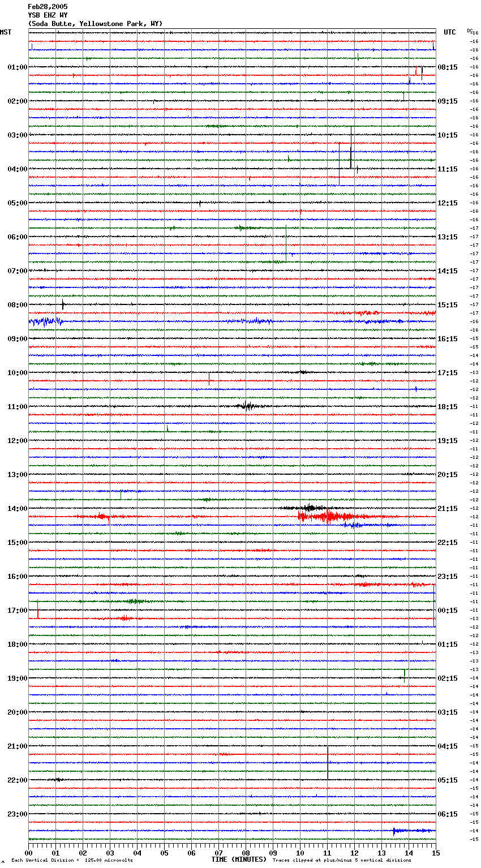Click minute 10 on the bottom time axis

pos(300,853)
